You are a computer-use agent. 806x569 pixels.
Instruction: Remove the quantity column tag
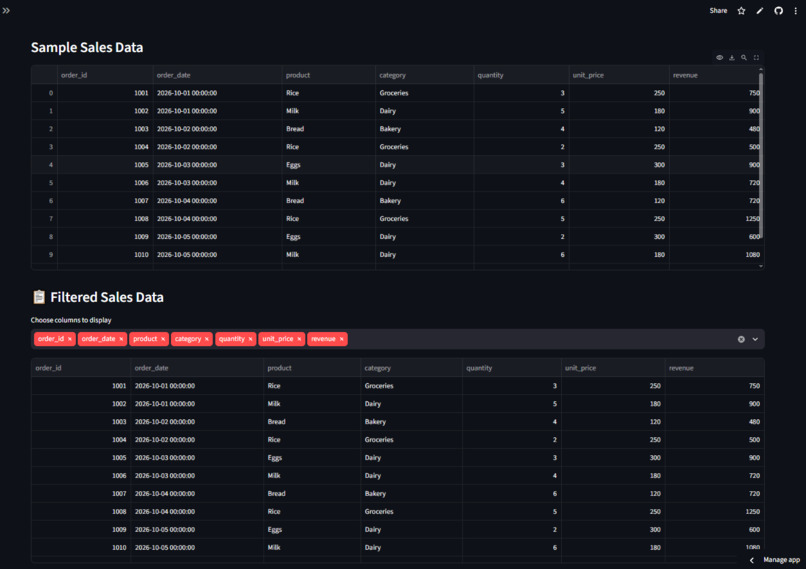click(250, 339)
